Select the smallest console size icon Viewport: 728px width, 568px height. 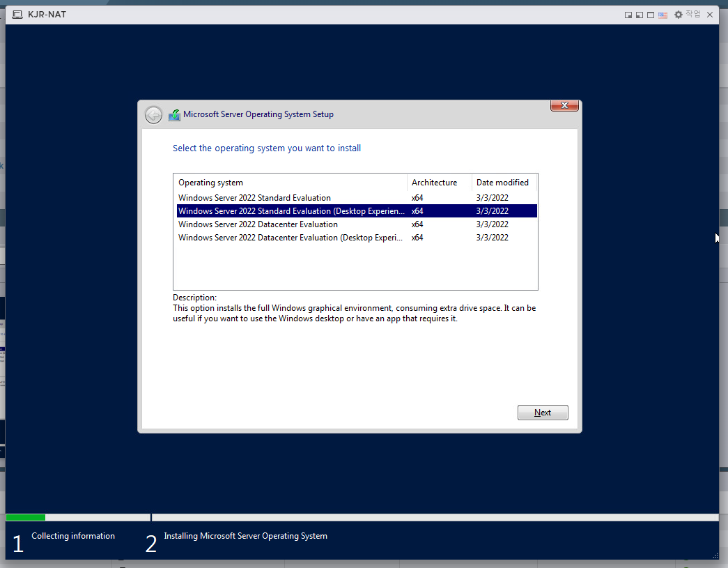(628, 15)
